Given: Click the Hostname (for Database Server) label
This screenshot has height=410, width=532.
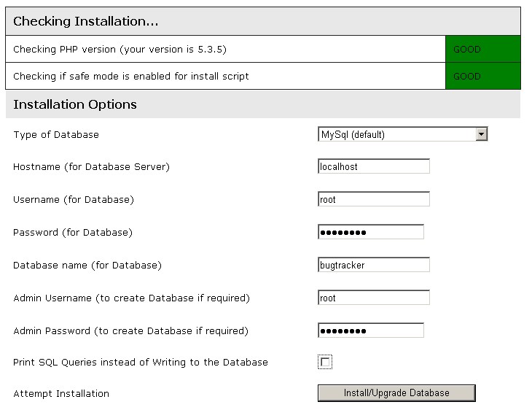Looking at the screenshot, I should pos(91,166).
